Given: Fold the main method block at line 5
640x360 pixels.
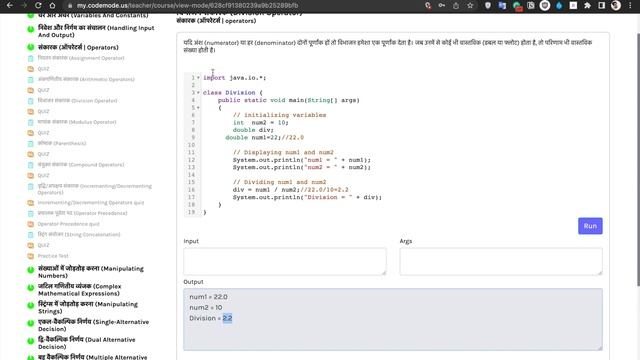Looking at the screenshot, I should coord(198,108).
